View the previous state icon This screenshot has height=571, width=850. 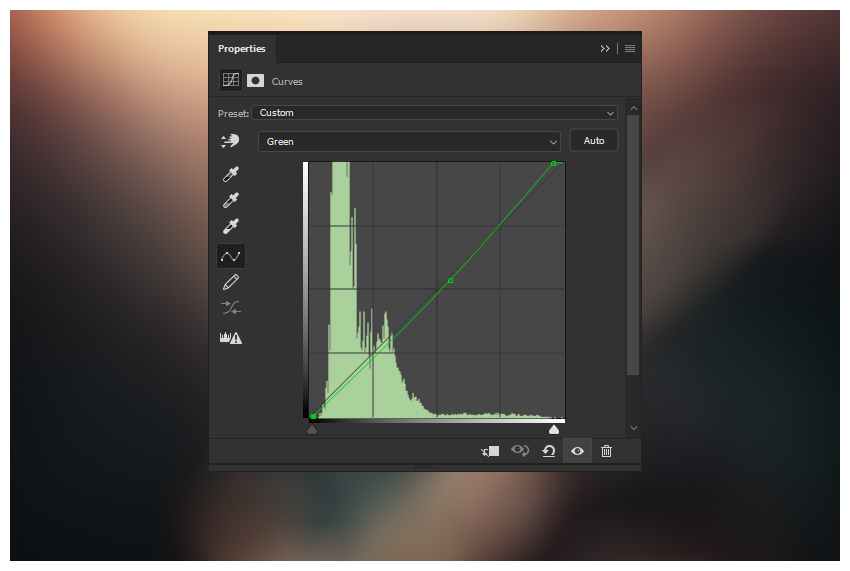click(520, 451)
